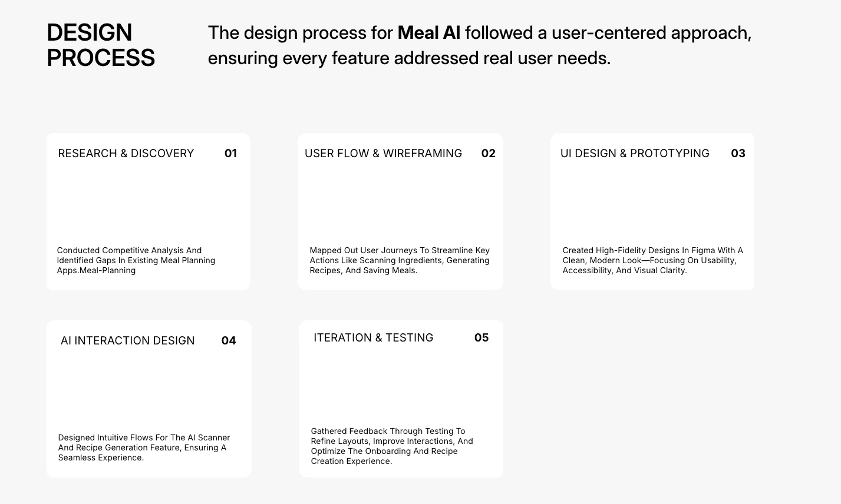Click the "Mapped Out User Journeys" description
This screenshot has width=841, height=504.
pyautogui.click(x=399, y=260)
